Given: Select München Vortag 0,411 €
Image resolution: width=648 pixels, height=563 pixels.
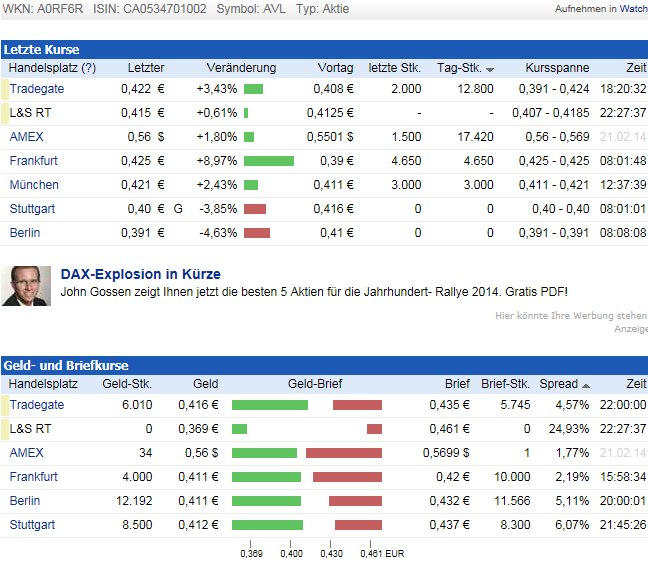Looking at the screenshot, I should coord(333,185).
